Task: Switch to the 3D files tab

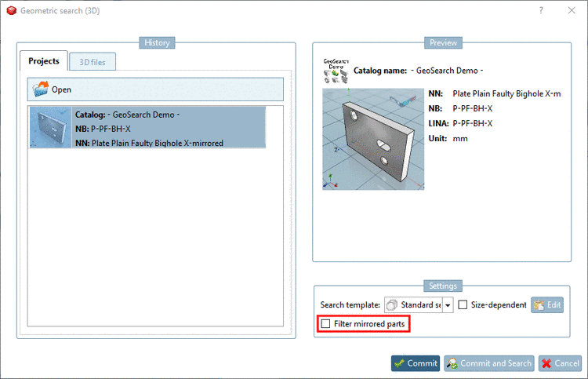Action: coord(93,62)
